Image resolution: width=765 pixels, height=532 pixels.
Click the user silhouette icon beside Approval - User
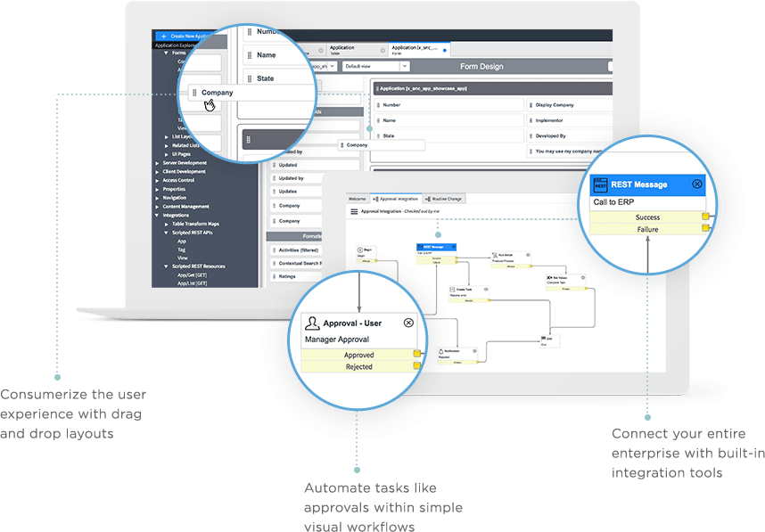pos(312,323)
